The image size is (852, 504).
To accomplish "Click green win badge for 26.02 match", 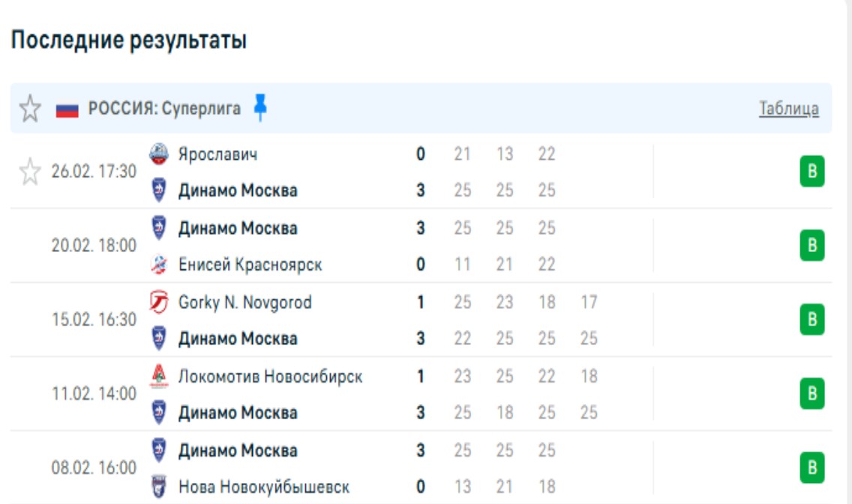I will tap(811, 172).
